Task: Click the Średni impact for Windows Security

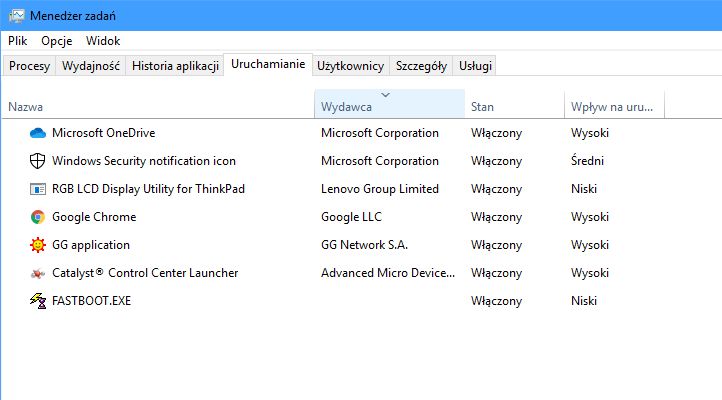Action: (587, 161)
